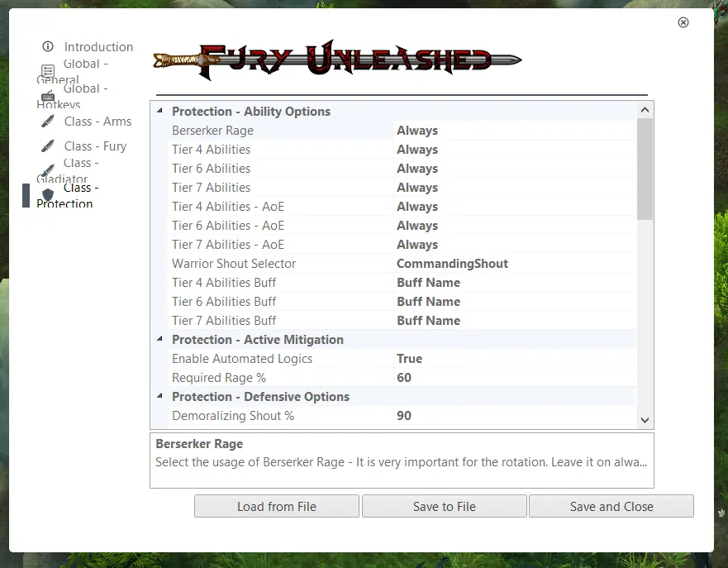The image size is (728, 568).
Task: Switch to Class - Fury tab label
Action: click(95, 146)
